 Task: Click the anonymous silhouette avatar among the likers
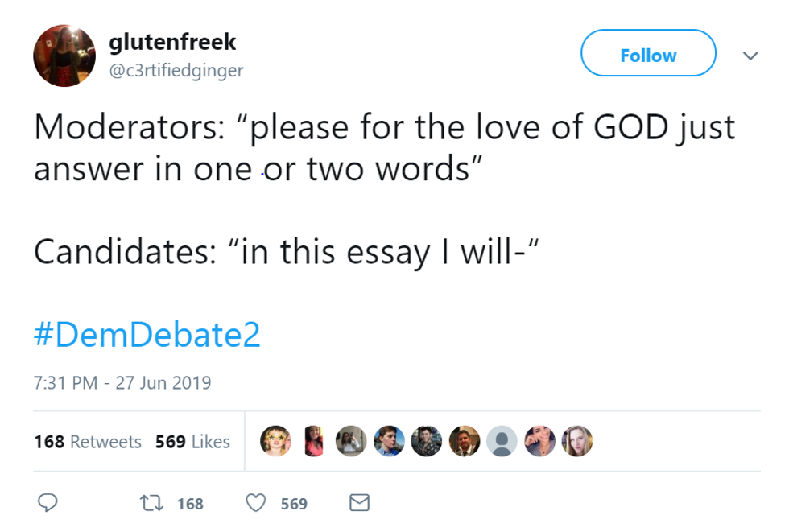pos(502,441)
